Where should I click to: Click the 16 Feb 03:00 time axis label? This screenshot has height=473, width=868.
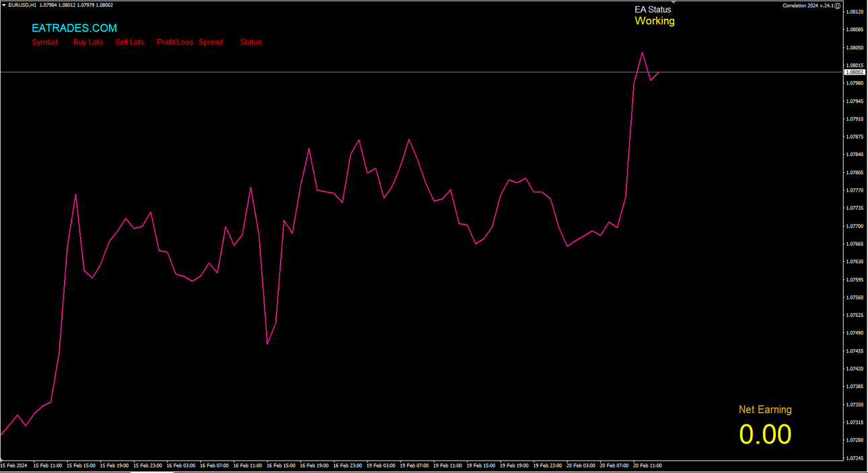click(x=181, y=466)
